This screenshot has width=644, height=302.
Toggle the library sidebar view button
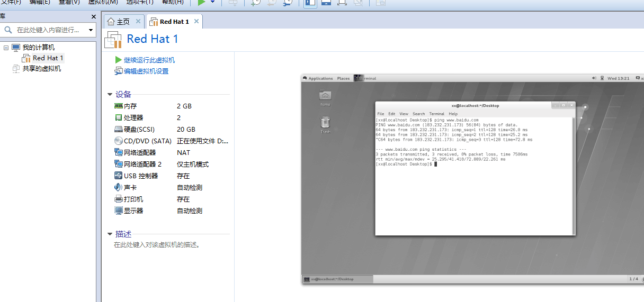[x=310, y=3]
